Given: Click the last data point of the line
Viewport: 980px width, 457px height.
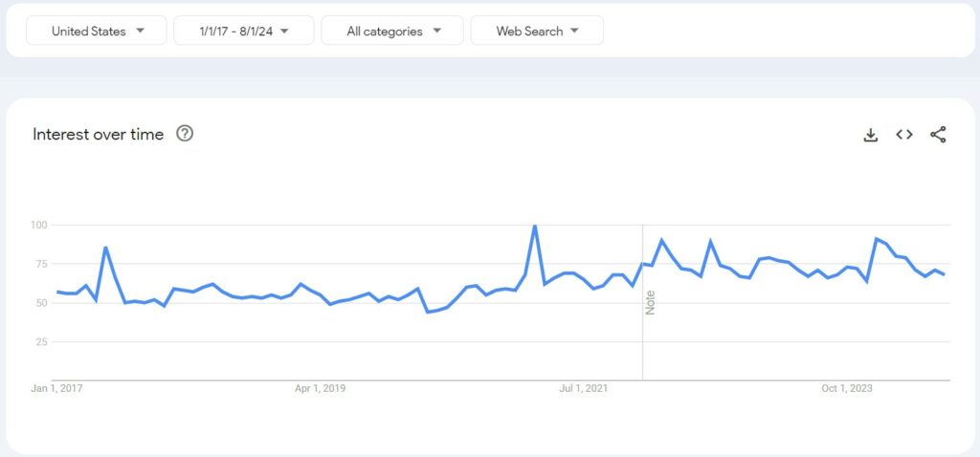Looking at the screenshot, I should pyautogui.click(x=944, y=274).
